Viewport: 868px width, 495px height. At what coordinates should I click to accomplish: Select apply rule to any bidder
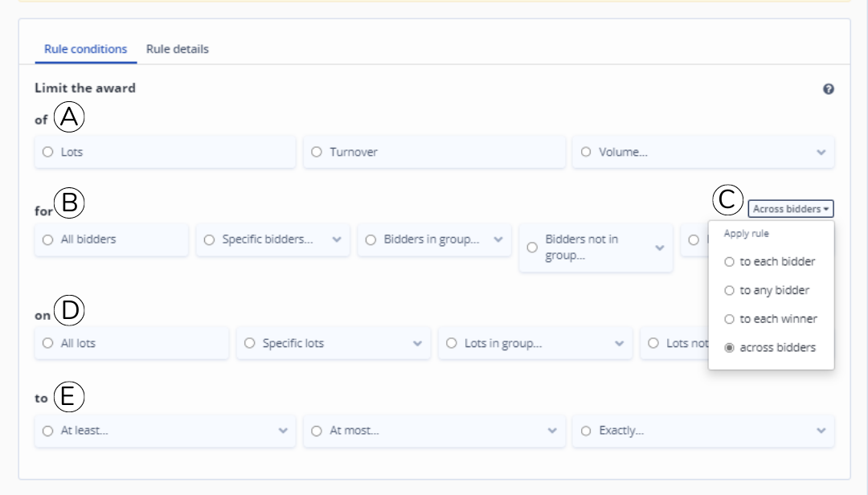pos(728,290)
